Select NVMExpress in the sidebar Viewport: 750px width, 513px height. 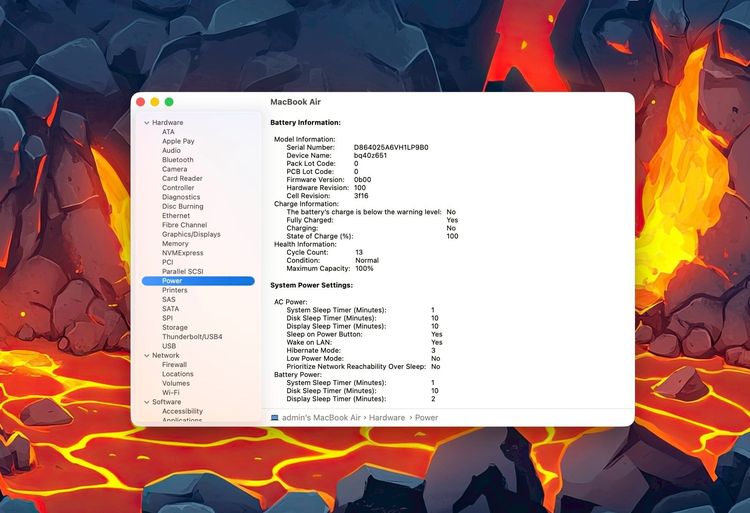pyautogui.click(x=183, y=253)
